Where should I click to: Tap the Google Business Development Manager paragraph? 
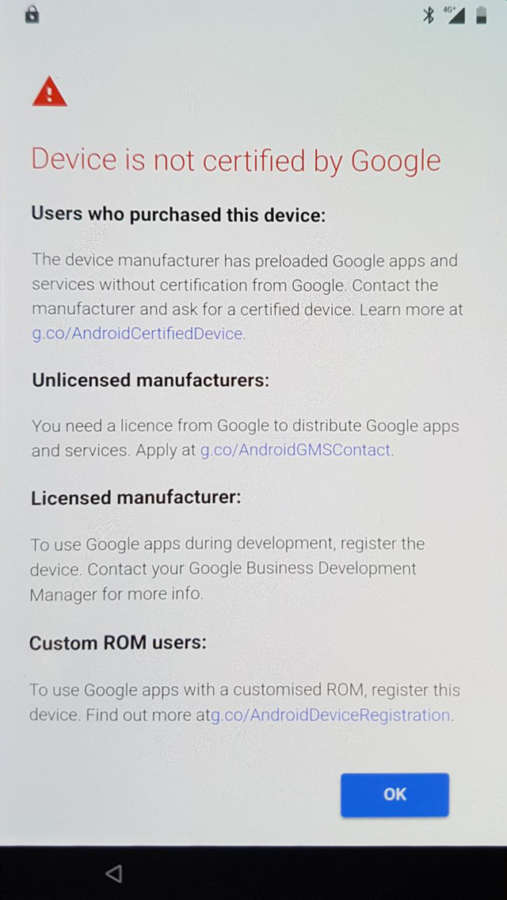(x=227, y=568)
